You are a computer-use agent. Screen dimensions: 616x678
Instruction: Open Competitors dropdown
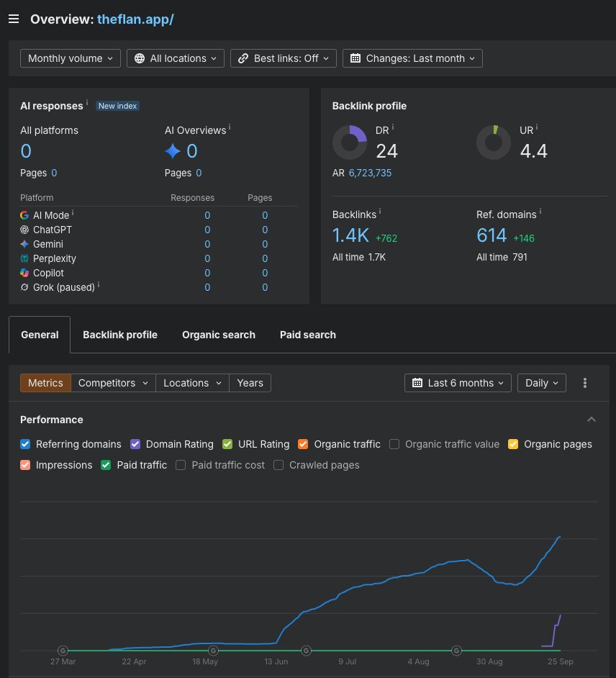(113, 383)
